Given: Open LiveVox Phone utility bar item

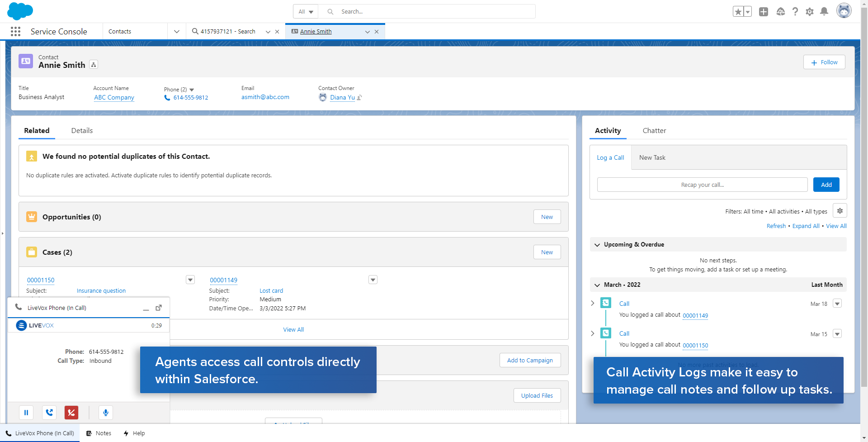Looking at the screenshot, I should tap(40, 433).
